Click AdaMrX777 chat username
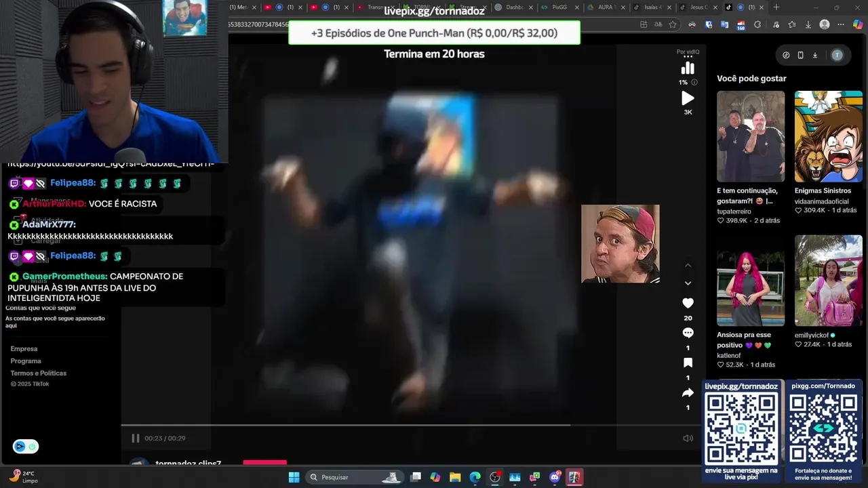 coord(49,224)
